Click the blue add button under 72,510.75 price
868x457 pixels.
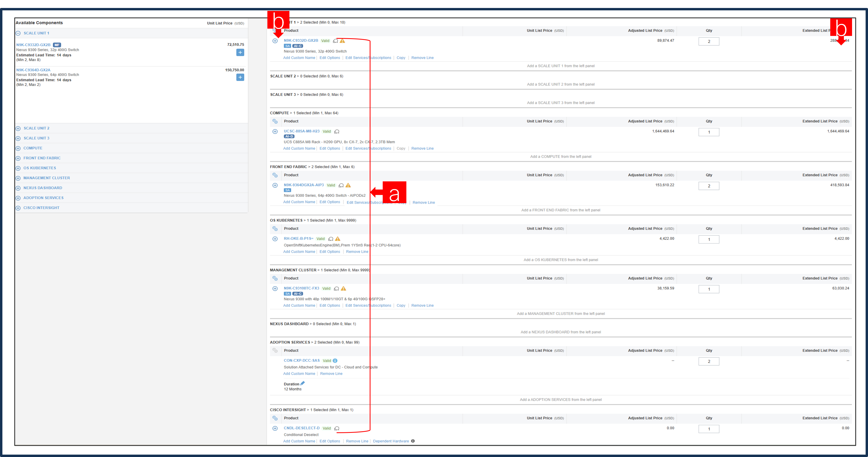pos(240,53)
